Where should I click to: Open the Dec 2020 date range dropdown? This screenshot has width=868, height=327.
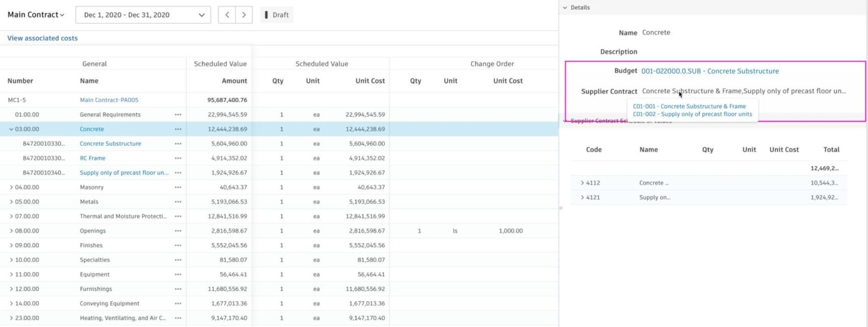[x=143, y=15]
